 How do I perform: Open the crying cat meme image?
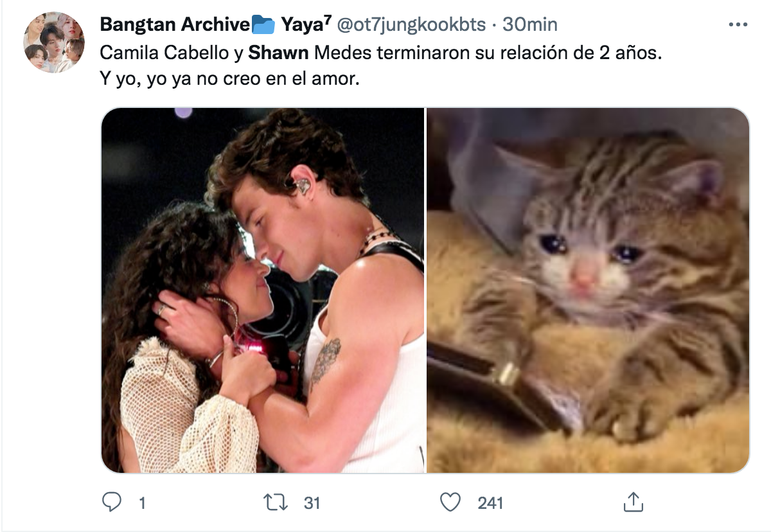click(x=588, y=290)
